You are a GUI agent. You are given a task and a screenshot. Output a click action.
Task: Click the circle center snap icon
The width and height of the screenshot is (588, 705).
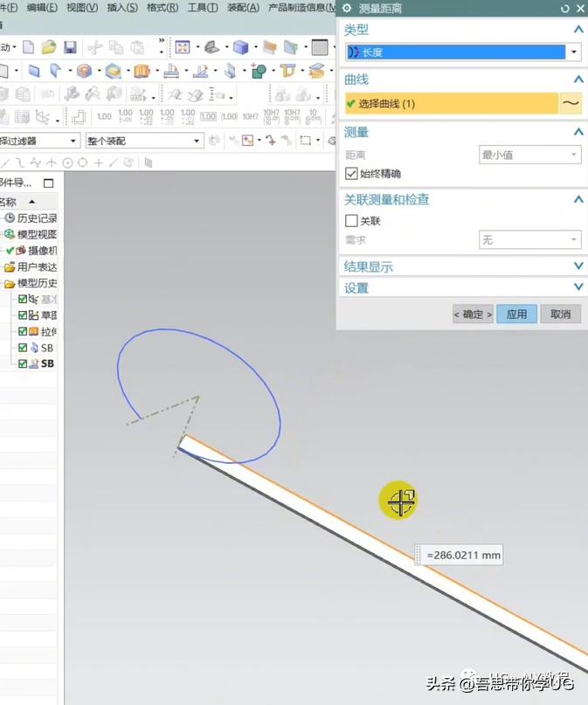[67, 162]
